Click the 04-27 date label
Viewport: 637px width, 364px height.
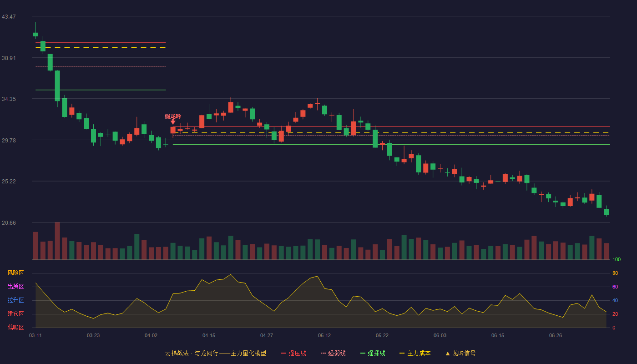(267, 335)
